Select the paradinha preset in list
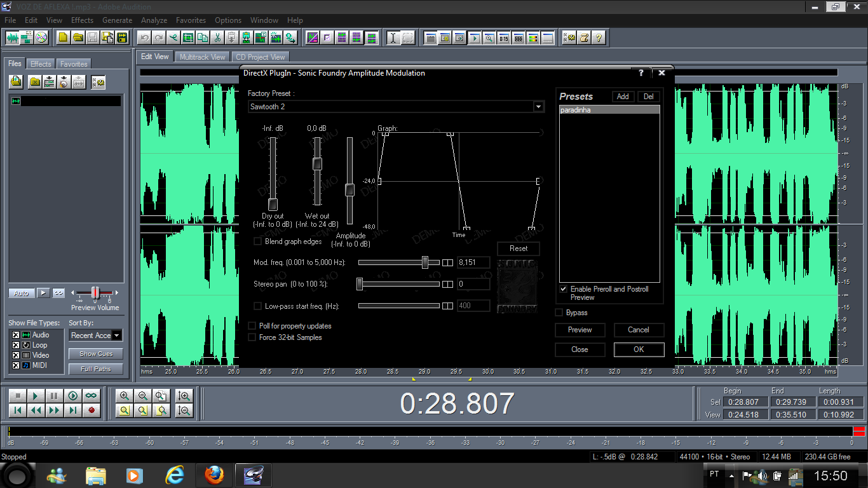The image size is (868, 488). tap(609, 110)
